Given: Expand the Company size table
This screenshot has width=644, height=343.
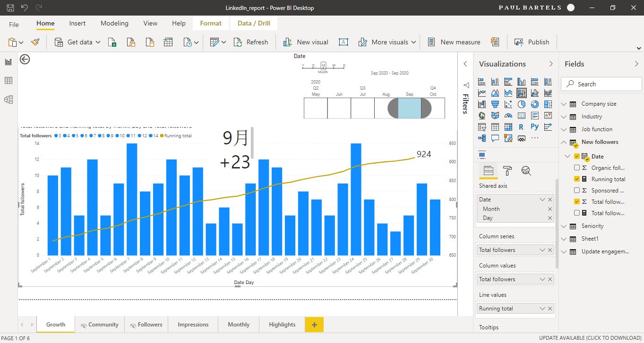Looking at the screenshot, I should tap(564, 104).
